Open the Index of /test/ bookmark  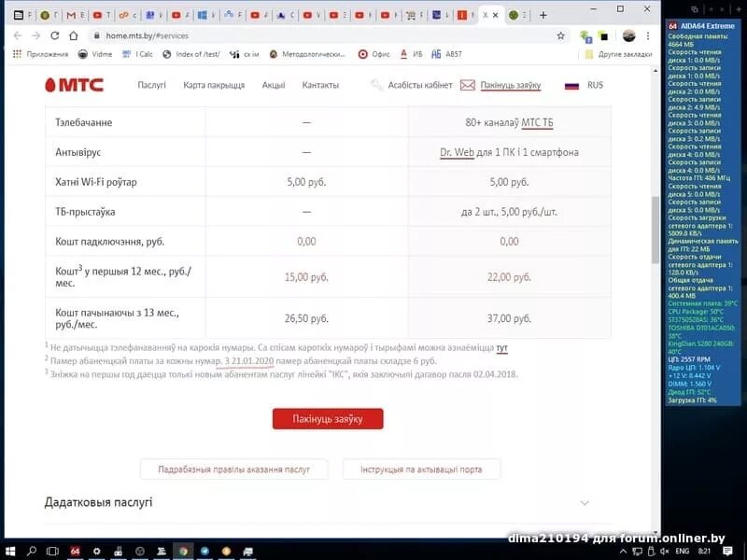click(x=191, y=54)
